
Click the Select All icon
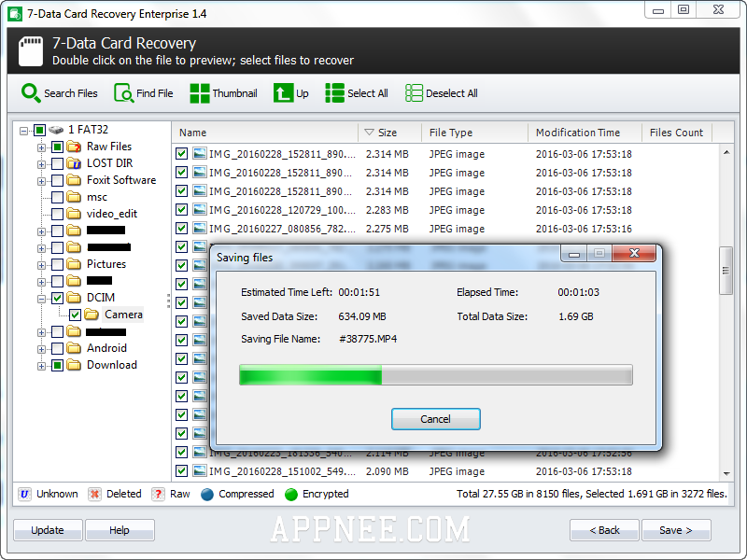pos(334,92)
